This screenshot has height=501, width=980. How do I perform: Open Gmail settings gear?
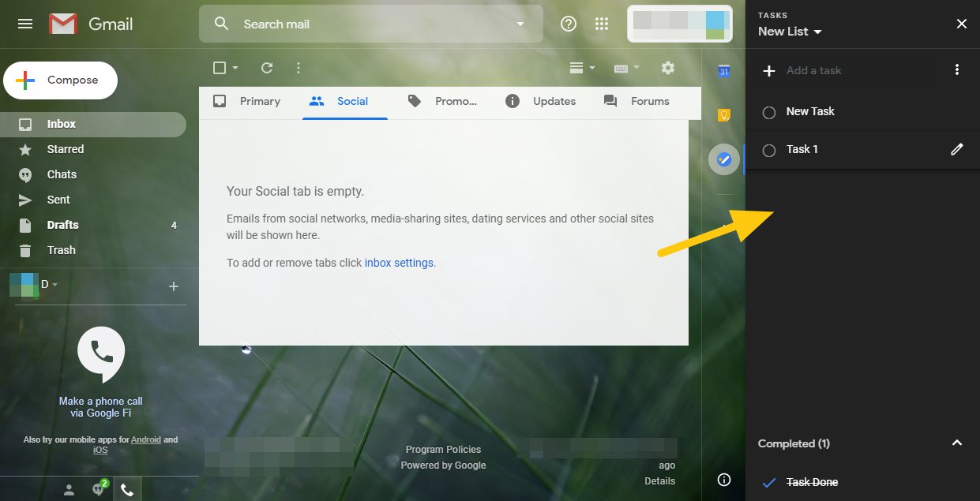click(668, 68)
